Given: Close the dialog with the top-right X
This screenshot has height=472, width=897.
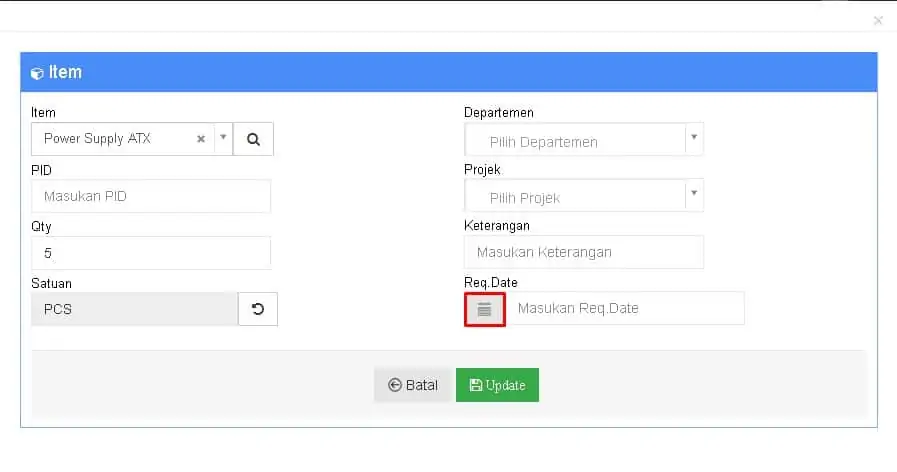Looking at the screenshot, I should (x=878, y=21).
